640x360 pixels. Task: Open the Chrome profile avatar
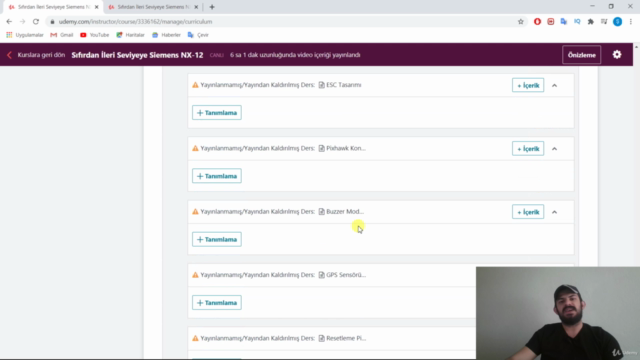coord(617,22)
